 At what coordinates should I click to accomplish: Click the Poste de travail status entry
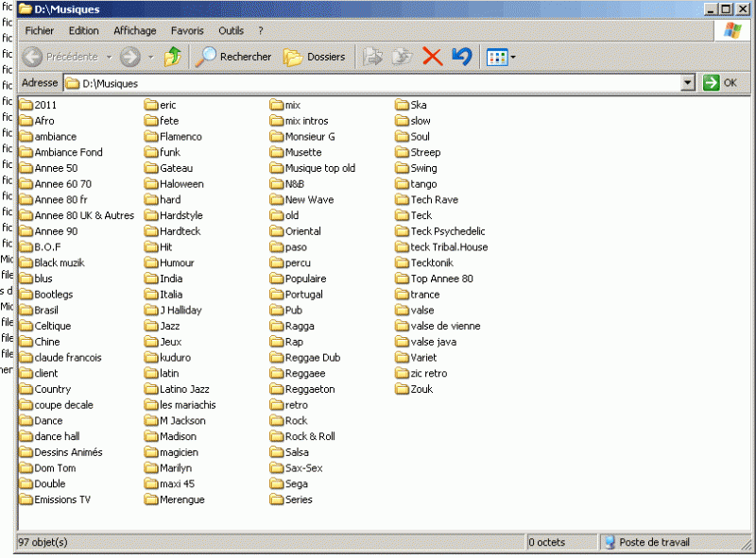point(647,543)
